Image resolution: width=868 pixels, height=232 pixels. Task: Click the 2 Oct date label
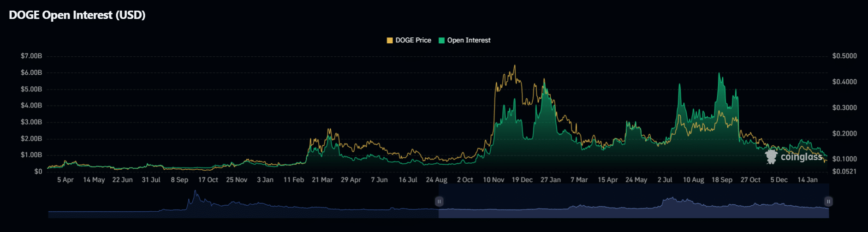tap(465, 180)
